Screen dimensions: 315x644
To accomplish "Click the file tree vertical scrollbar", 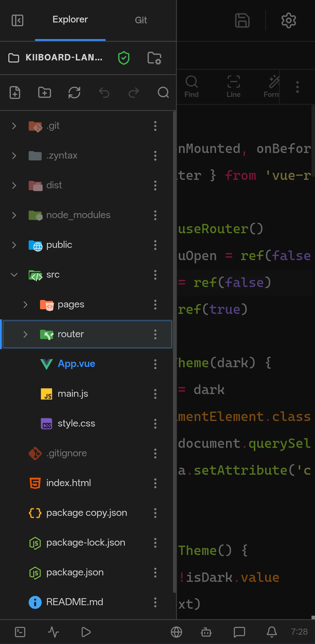I will [x=174, y=352].
